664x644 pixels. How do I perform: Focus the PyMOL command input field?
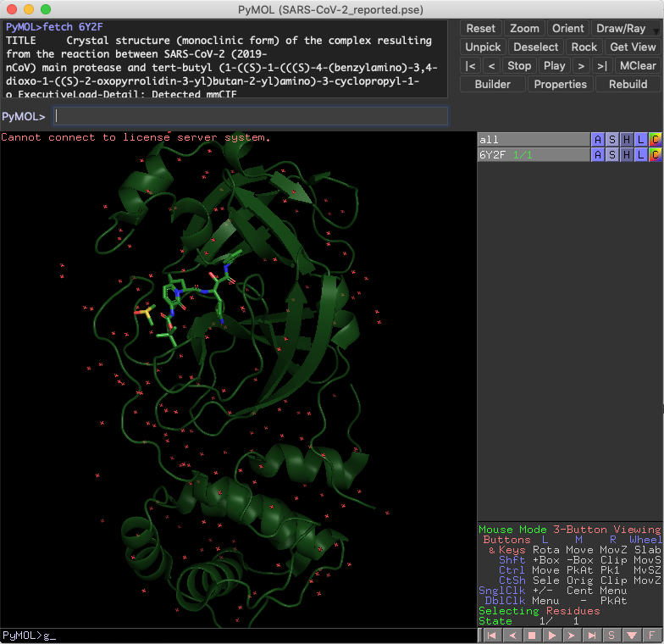tap(250, 116)
